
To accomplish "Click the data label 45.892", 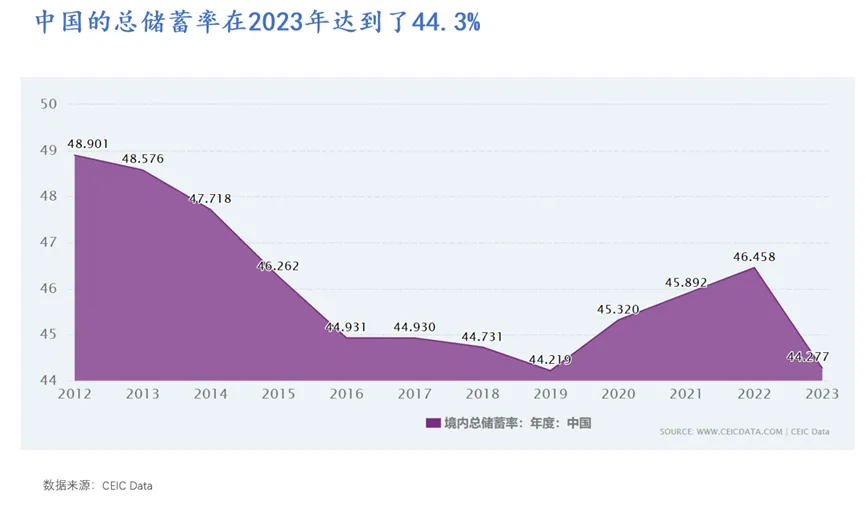I will (x=686, y=282).
